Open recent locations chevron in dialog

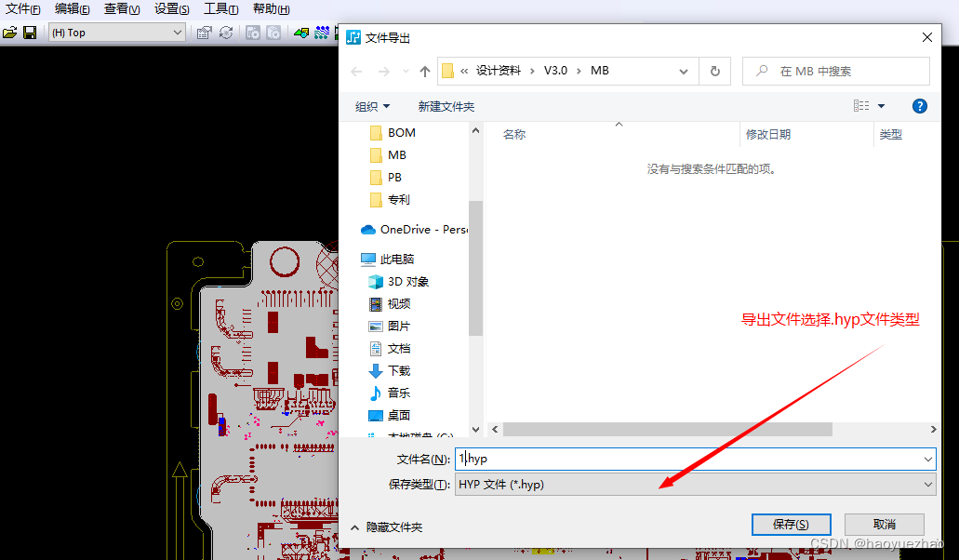tap(406, 72)
